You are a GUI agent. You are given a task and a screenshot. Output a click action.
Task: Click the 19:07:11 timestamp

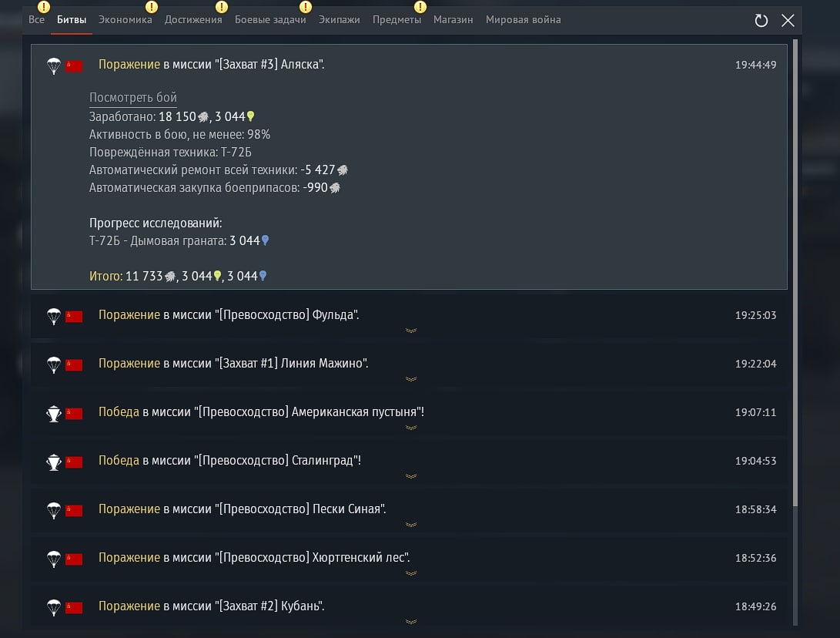tap(755, 412)
